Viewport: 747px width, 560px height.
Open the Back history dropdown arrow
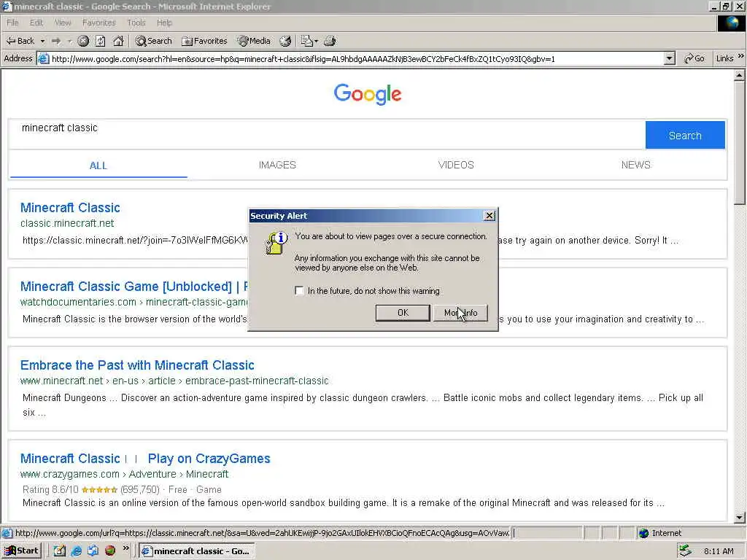coord(42,42)
